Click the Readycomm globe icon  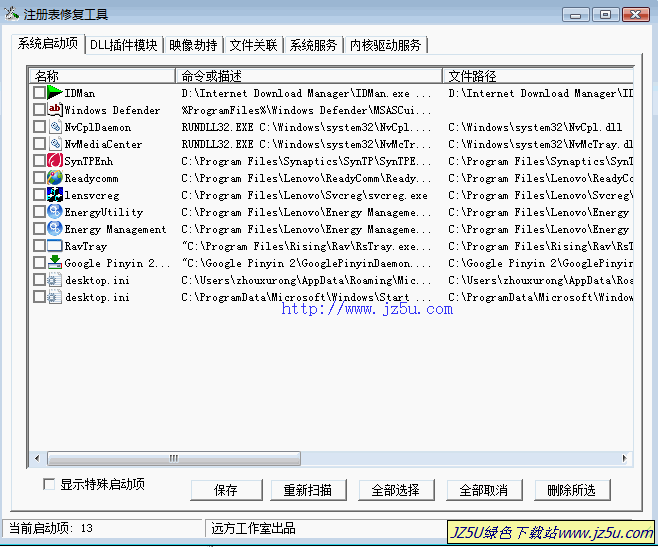point(55,178)
